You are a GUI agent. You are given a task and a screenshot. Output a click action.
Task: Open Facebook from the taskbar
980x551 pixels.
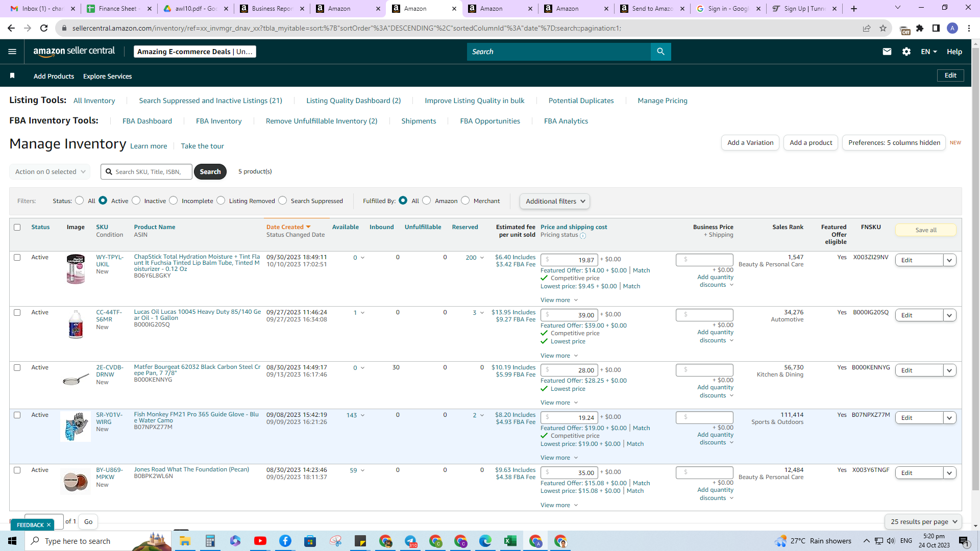coord(285,541)
